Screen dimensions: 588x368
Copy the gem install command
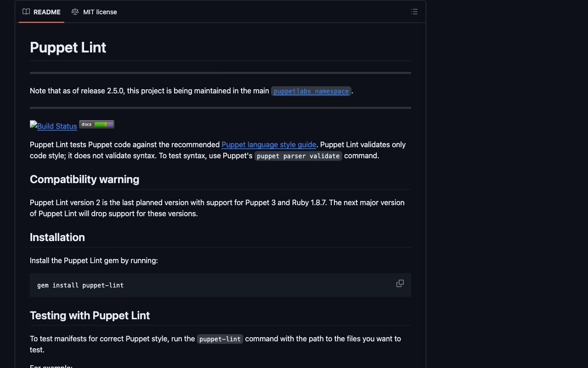pyautogui.click(x=400, y=283)
